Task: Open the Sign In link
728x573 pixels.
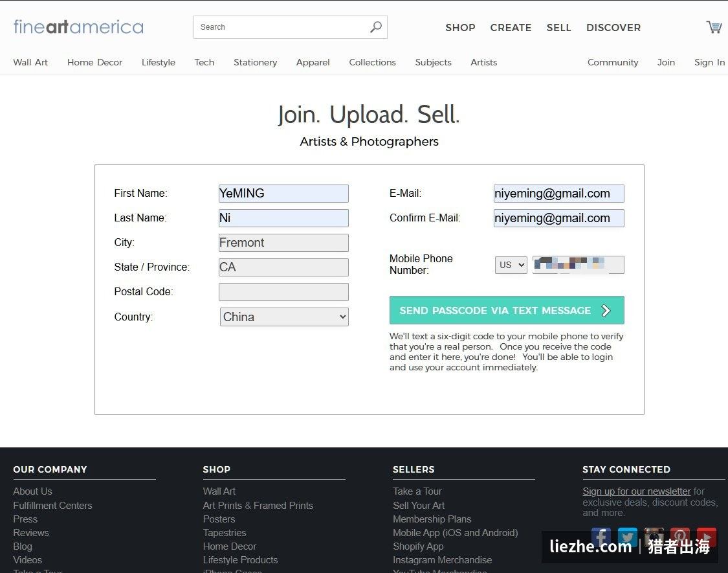Action: click(709, 62)
